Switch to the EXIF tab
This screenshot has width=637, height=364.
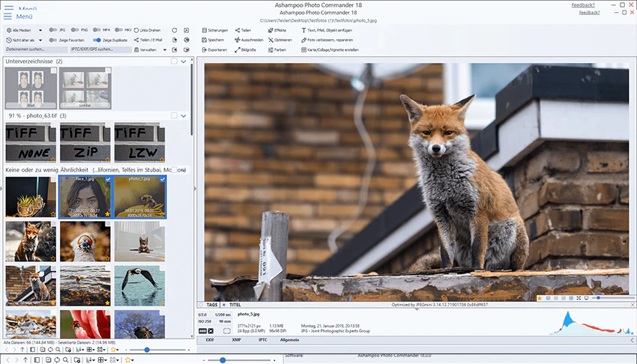pyautogui.click(x=210, y=340)
